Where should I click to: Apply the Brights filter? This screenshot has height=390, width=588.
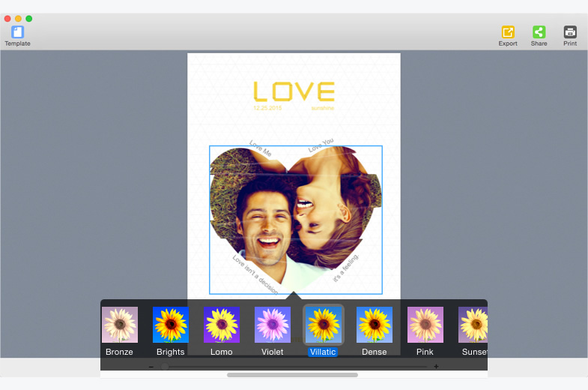(x=171, y=325)
